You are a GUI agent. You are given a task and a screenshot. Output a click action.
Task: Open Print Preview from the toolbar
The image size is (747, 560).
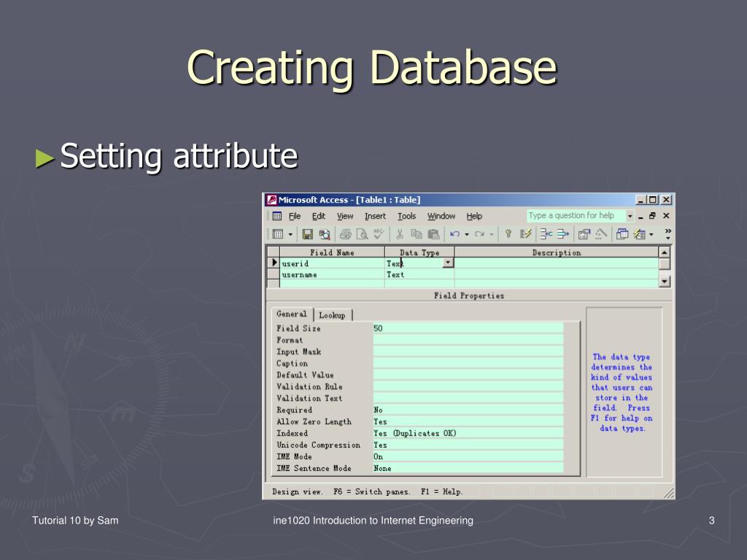pos(362,234)
